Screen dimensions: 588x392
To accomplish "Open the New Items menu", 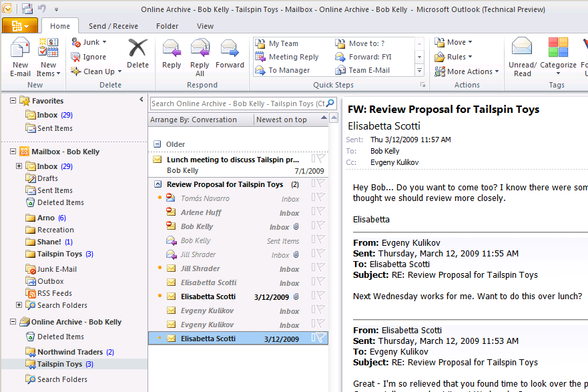I will point(48,57).
